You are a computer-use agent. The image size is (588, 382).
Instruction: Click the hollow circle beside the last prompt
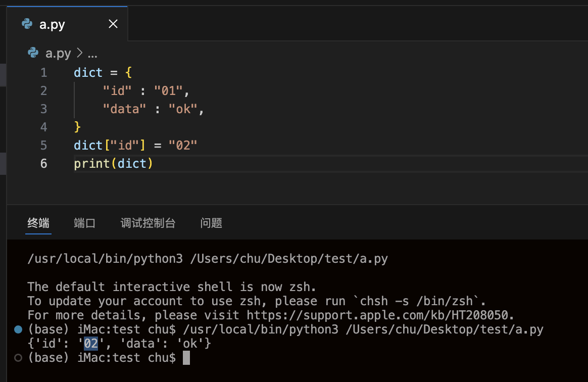(x=18, y=358)
